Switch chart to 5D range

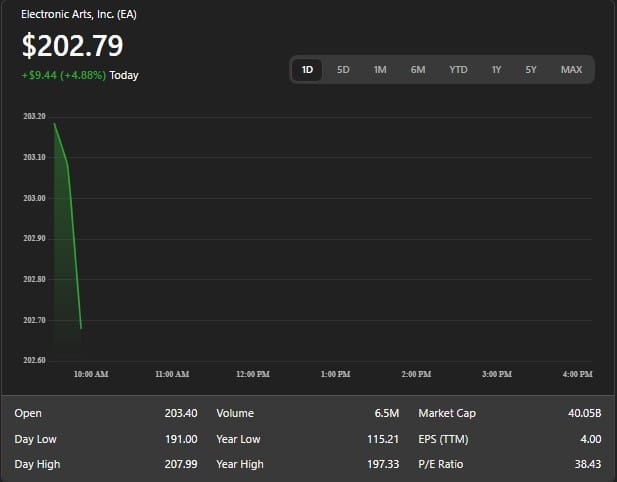(x=343, y=70)
